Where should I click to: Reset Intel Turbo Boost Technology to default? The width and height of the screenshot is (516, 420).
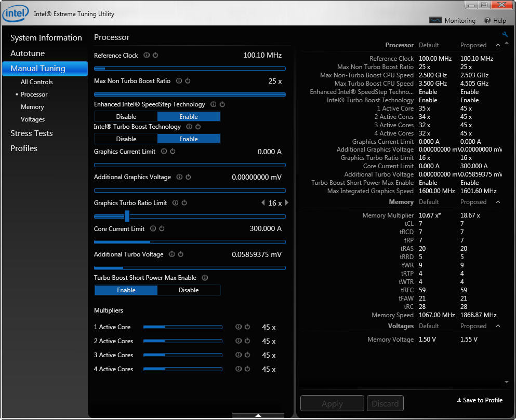[x=198, y=127]
